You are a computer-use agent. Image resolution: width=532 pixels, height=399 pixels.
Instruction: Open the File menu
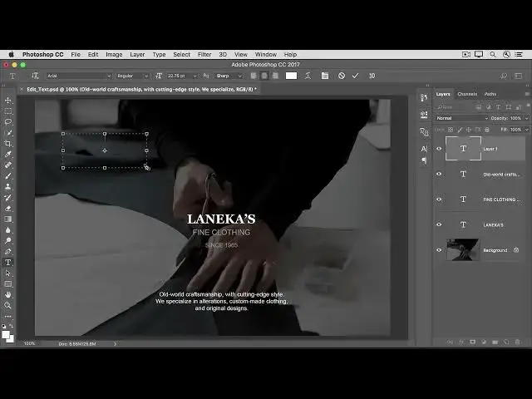[x=76, y=54]
